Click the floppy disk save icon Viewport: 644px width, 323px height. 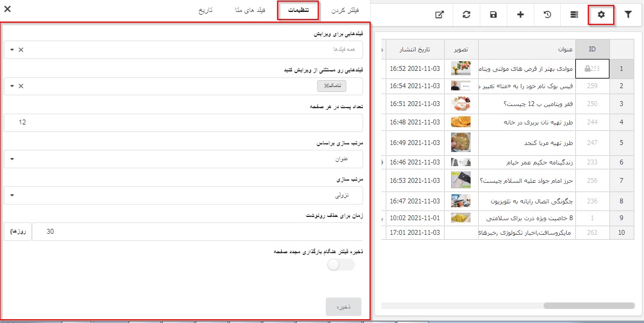(x=493, y=15)
